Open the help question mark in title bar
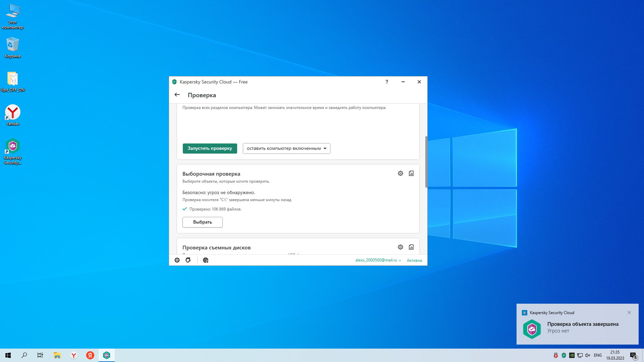Screen dimensions: 644x362 [x=387, y=82]
